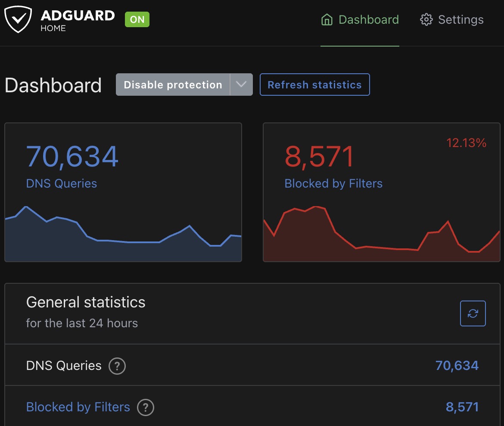Open Settings using the gear icon

pyautogui.click(x=427, y=19)
